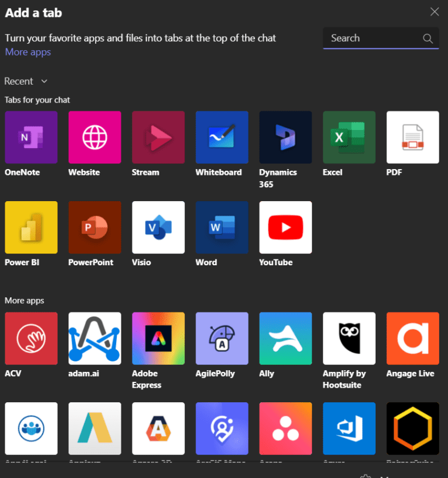This screenshot has width=448, height=478.
Task: Open the Asana three-dot app icon
Action: [285, 428]
